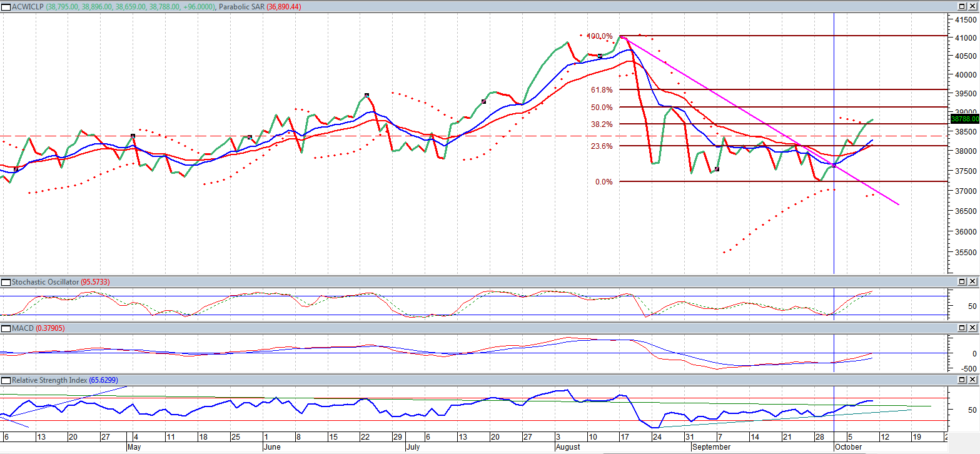Maximize the ACWICLP price chart panel
This screenshot has height=454, width=980.
coord(962,6)
